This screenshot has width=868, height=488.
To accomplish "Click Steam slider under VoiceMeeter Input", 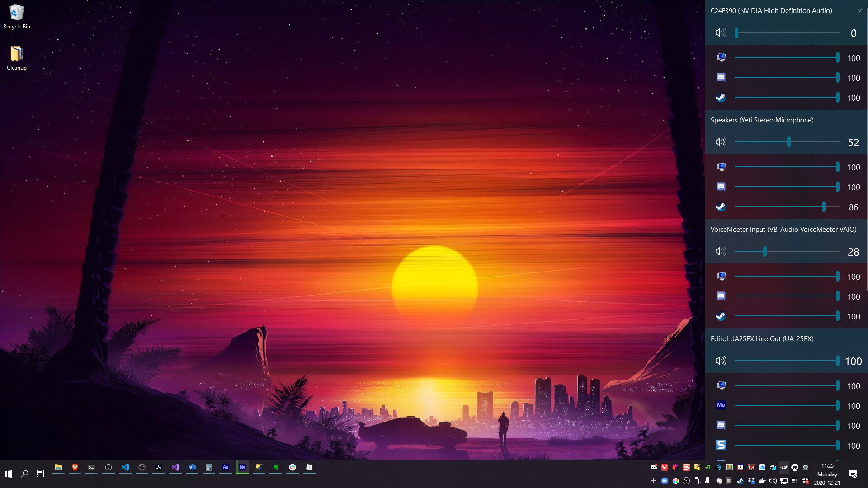I will point(787,316).
